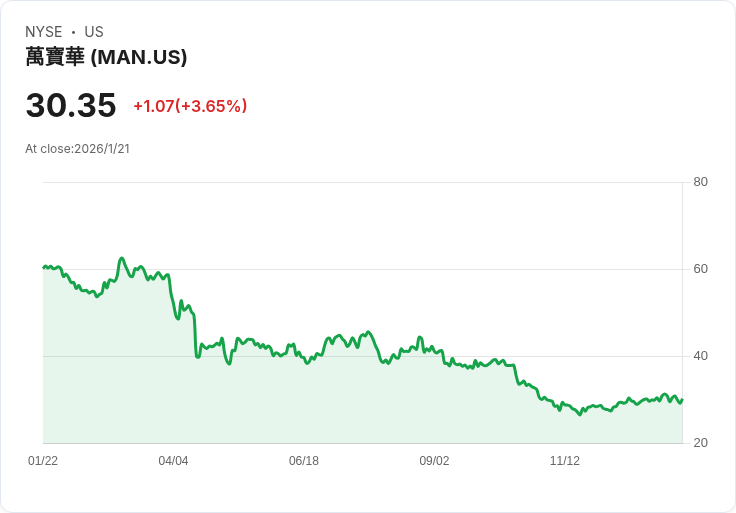Click the chart line's starting point at 01/22
The image size is (736, 513).
(44, 267)
